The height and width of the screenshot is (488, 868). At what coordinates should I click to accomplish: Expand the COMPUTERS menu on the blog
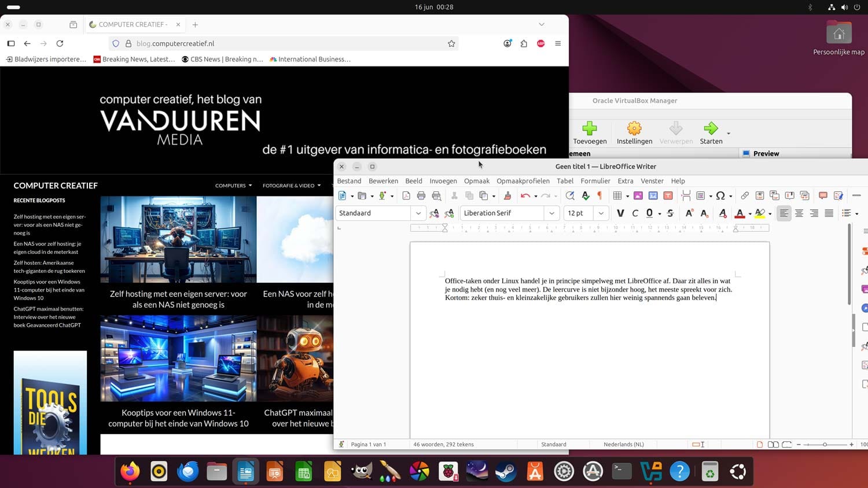coord(234,186)
